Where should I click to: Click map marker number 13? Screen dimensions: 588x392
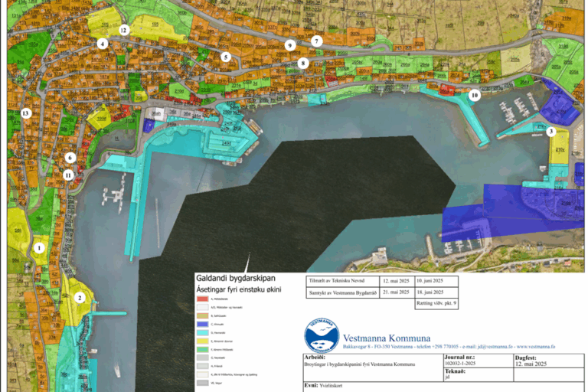point(26,113)
